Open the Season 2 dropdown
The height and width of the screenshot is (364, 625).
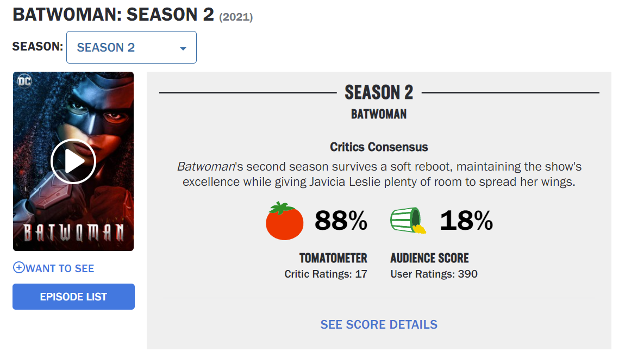(131, 47)
